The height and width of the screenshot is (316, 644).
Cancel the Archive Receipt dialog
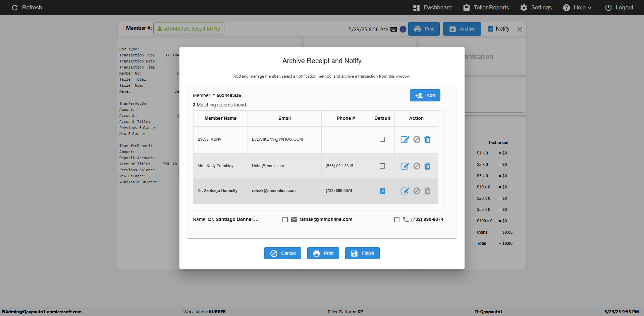coord(283,253)
